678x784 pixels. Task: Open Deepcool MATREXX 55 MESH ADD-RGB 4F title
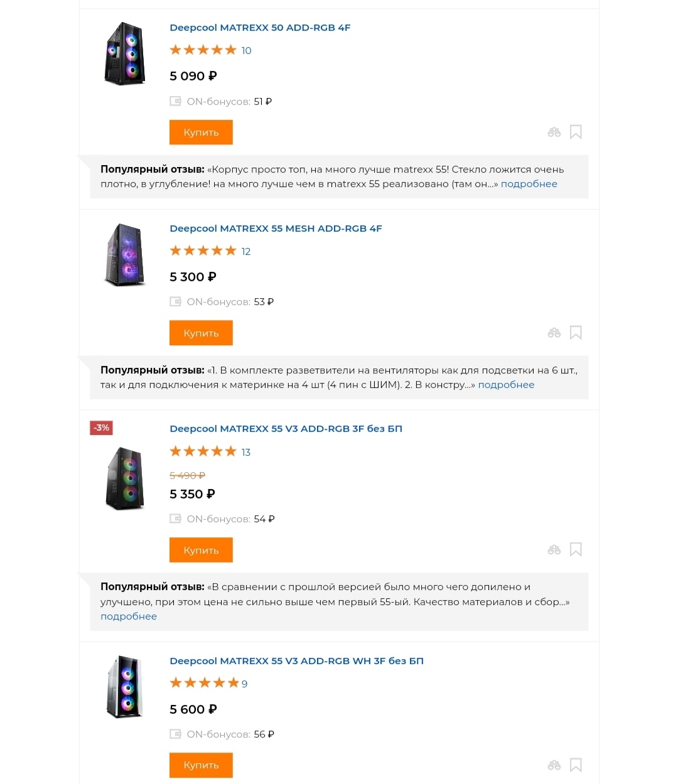click(x=276, y=228)
